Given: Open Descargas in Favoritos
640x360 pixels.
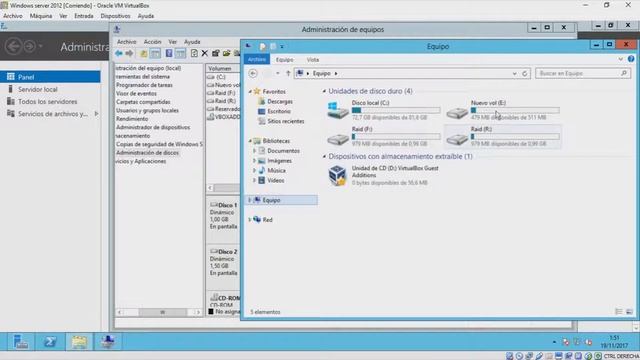Looking at the screenshot, I should [x=280, y=101].
